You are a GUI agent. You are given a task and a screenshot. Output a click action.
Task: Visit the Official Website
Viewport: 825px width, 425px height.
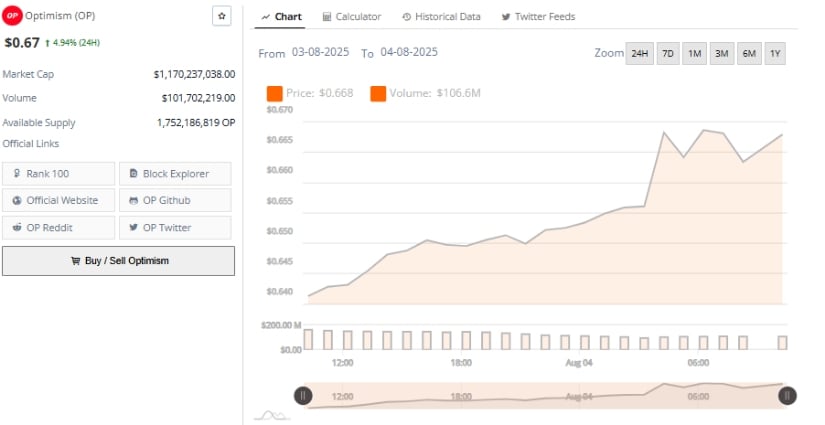pos(58,200)
